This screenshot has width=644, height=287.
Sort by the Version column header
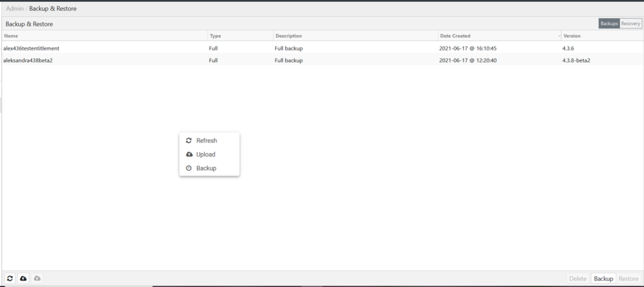[602, 36]
